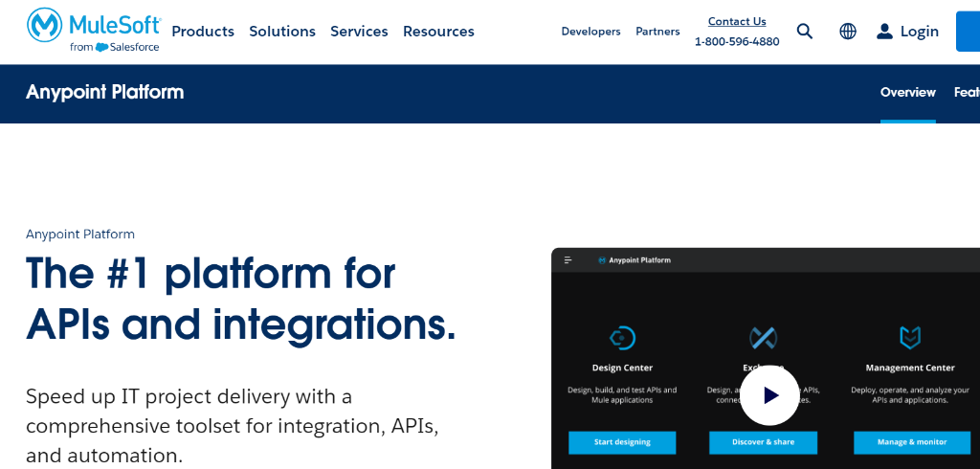Screen dimensions: 980x469
Task: Click 'Anypoint Platform' eyebrow text above headline
Action: click(x=80, y=234)
